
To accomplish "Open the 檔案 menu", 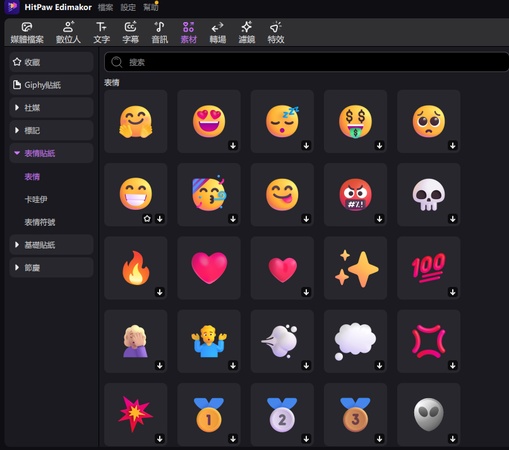I will pos(105,7).
